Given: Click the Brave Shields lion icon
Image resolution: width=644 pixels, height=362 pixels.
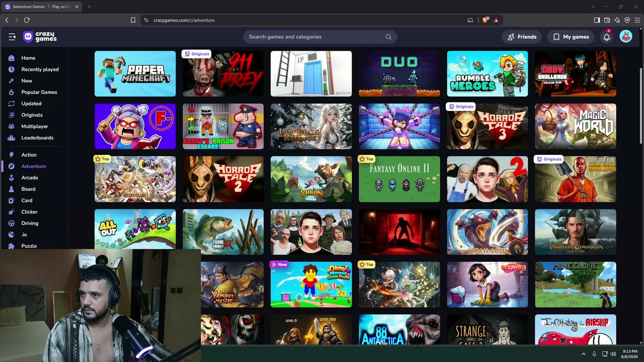Looking at the screenshot, I should [x=485, y=20].
